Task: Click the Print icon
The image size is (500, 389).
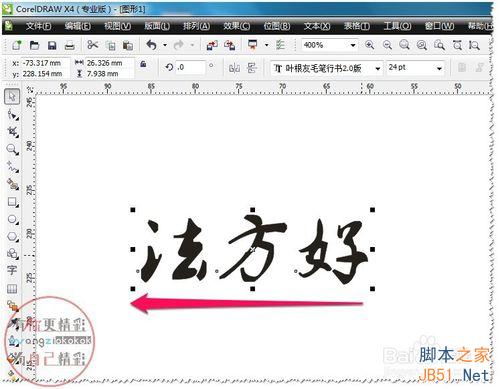Action: coord(70,45)
